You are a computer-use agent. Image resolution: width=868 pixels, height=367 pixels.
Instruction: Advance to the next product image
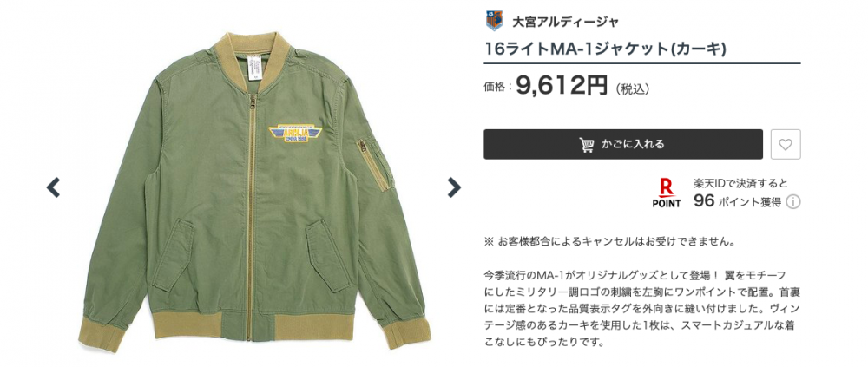tap(453, 187)
